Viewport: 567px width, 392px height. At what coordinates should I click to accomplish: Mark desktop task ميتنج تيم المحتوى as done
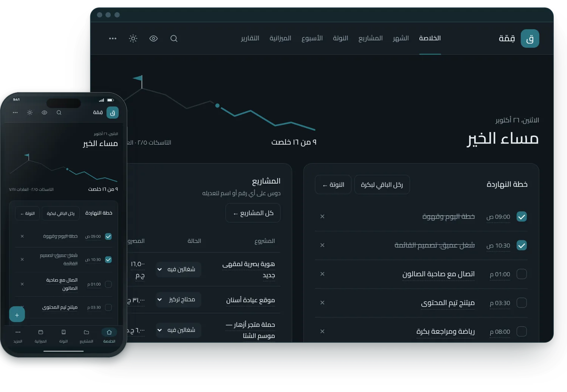coord(522,303)
